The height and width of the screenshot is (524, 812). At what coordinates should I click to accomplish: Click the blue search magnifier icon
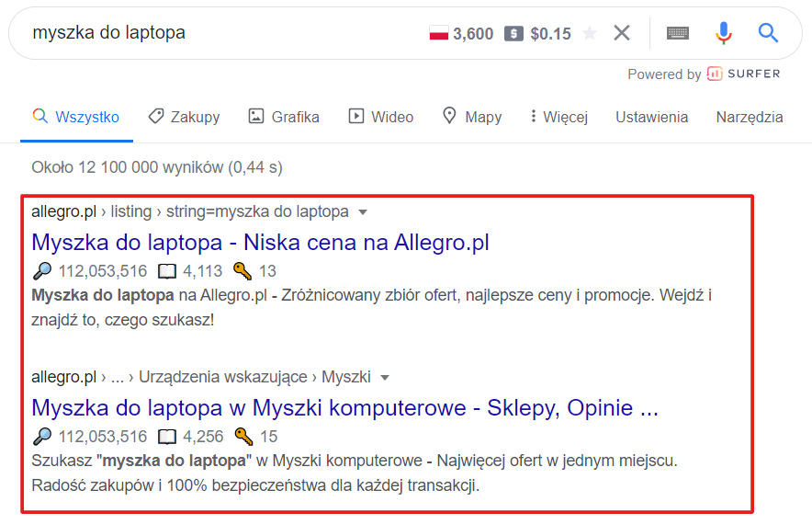point(768,33)
